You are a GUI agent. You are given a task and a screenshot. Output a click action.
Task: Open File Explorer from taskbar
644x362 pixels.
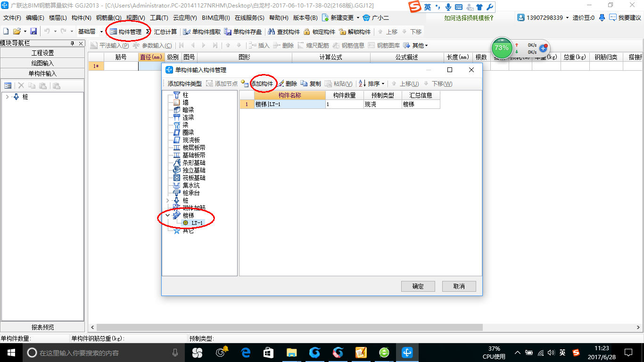291,352
